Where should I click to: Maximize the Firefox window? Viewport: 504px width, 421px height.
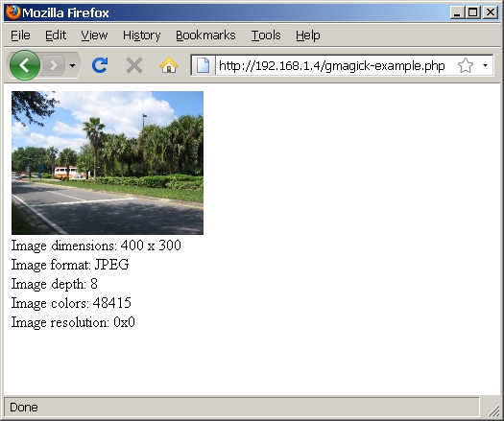click(473, 12)
